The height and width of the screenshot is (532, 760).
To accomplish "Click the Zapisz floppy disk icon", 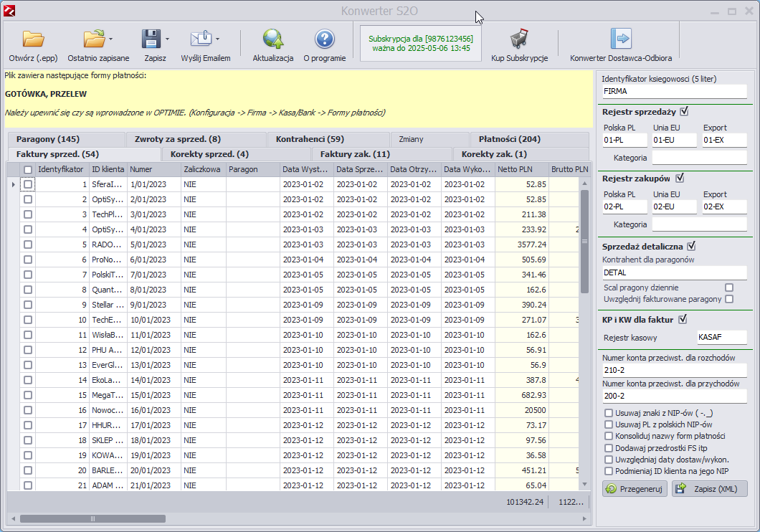I will [151, 39].
